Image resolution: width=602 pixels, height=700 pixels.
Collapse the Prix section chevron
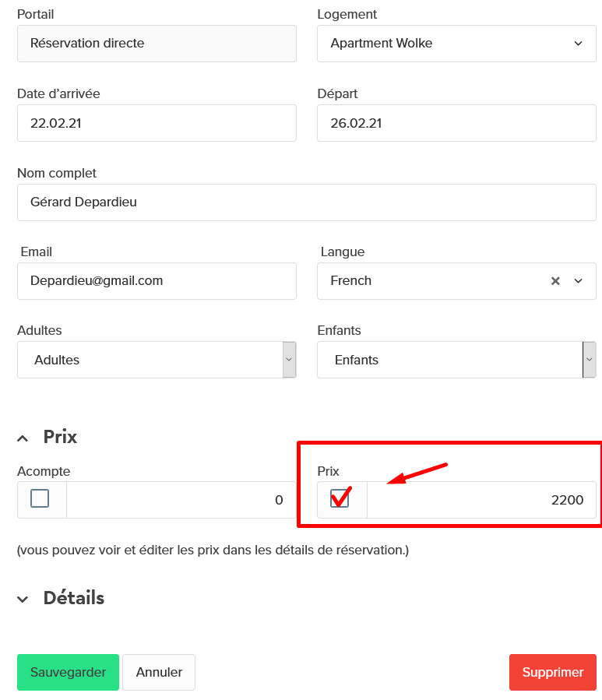tap(23, 438)
